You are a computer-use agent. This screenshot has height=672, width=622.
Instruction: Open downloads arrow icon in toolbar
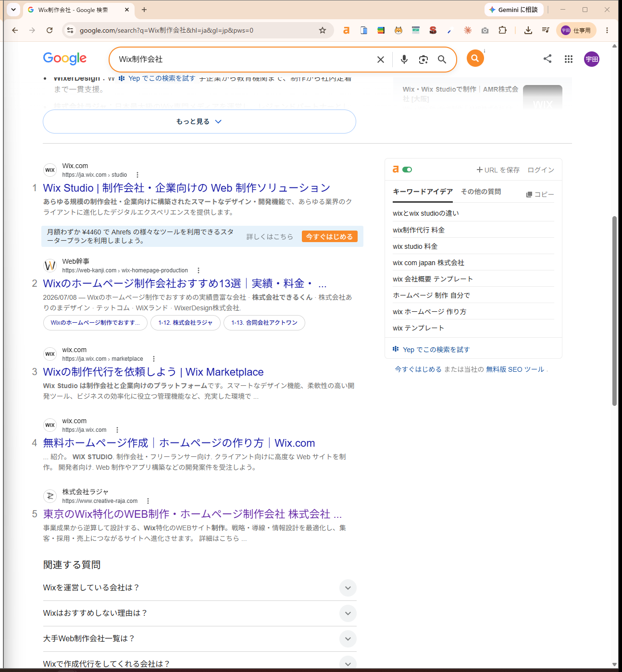click(x=528, y=30)
